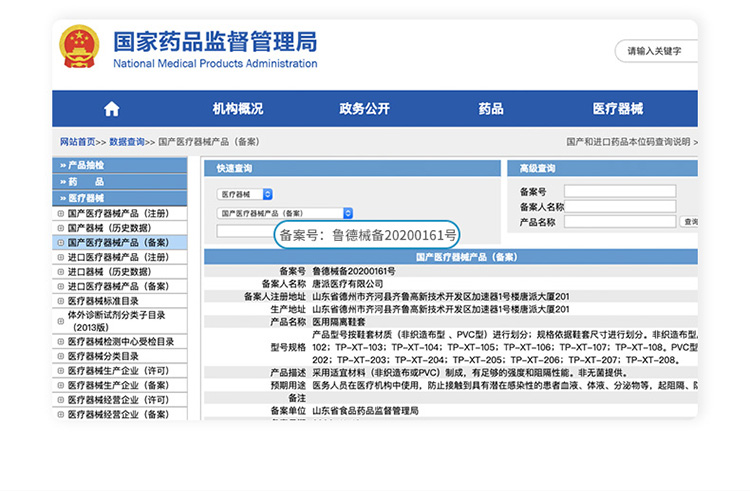This screenshot has height=491, width=750.
Task: Open the 政务公开 menu
Action: click(x=364, y=109)
